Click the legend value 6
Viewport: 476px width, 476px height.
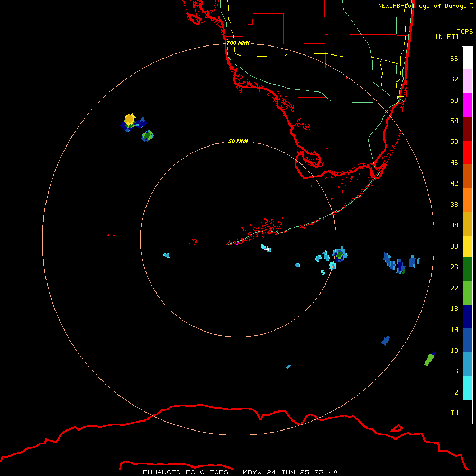tap(456, 371)
